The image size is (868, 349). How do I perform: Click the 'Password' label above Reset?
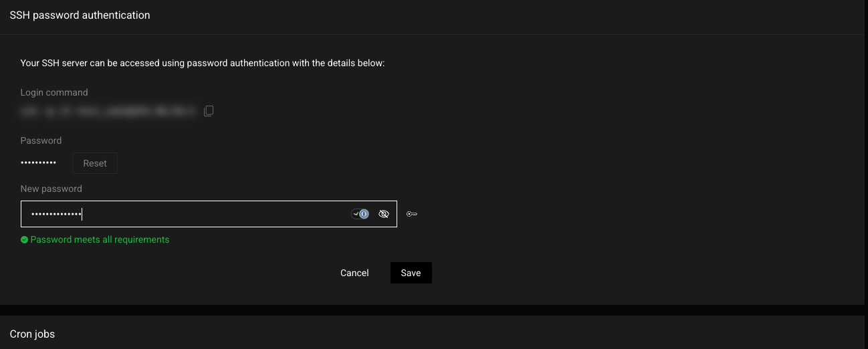(41, 140)
